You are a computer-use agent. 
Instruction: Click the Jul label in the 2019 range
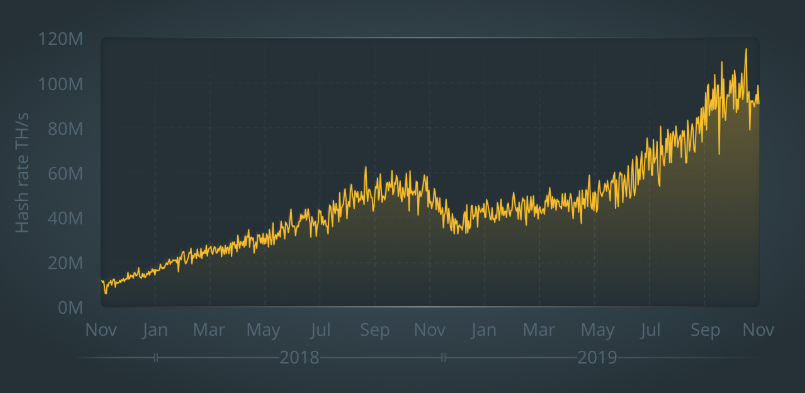650,330
